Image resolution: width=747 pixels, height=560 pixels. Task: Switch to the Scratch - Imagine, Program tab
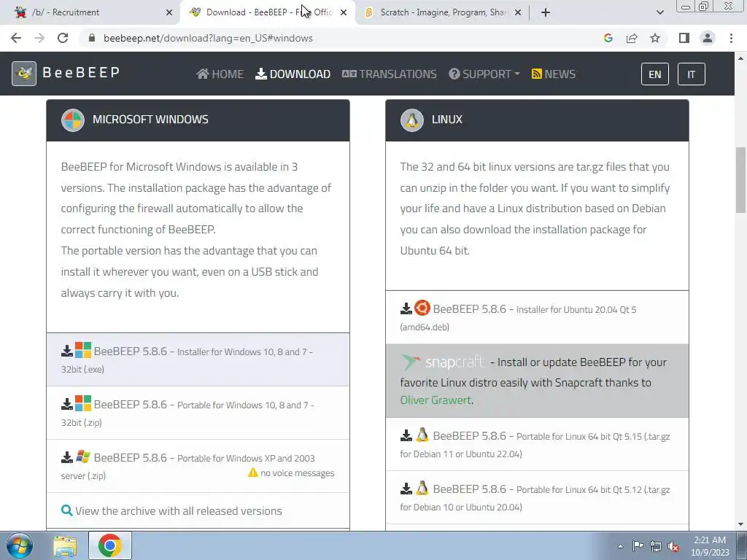(x=443, y=12)
